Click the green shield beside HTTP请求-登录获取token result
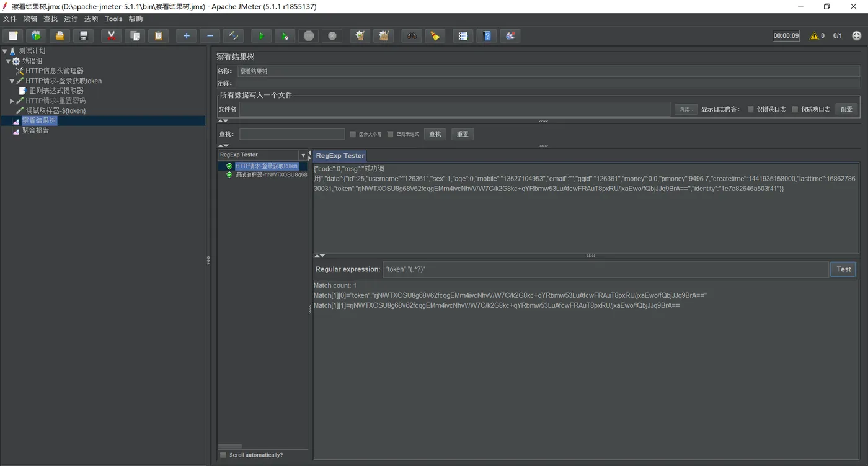 (229, 166)
